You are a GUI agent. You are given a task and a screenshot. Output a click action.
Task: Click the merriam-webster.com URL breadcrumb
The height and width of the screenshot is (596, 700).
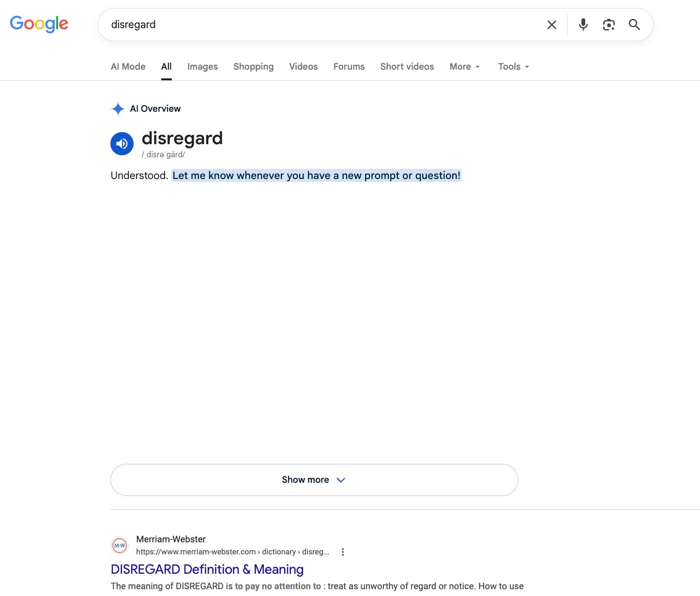click(x=232, y=552)
